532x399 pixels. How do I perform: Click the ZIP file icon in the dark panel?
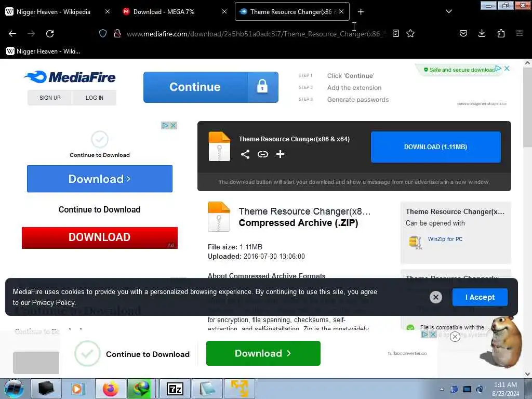[x=219, y=146]
